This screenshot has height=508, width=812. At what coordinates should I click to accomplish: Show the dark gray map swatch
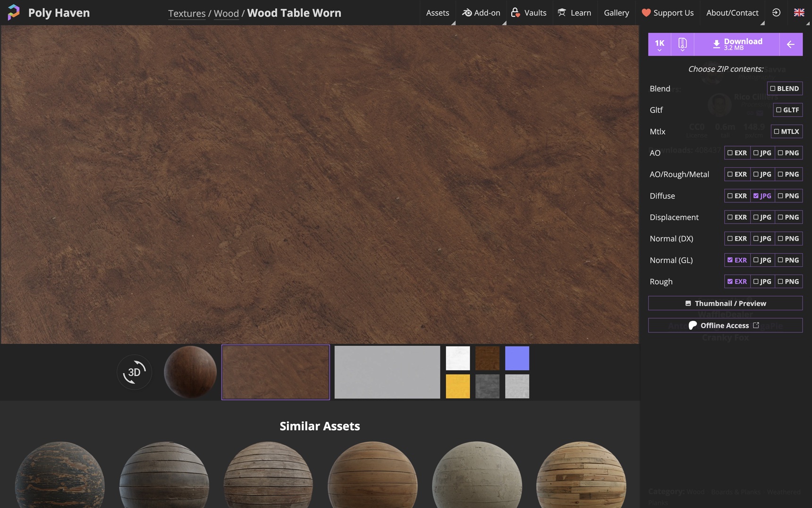[487, 386]
